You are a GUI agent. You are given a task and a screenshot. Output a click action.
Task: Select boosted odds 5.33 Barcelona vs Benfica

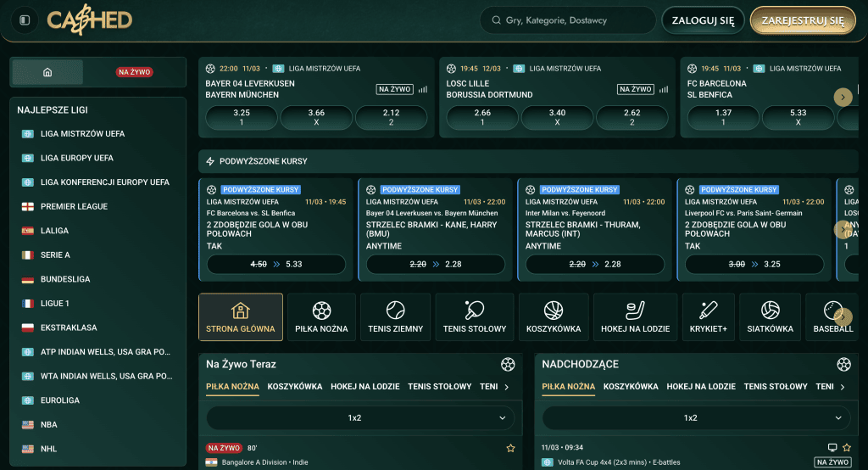coord(276,265)
